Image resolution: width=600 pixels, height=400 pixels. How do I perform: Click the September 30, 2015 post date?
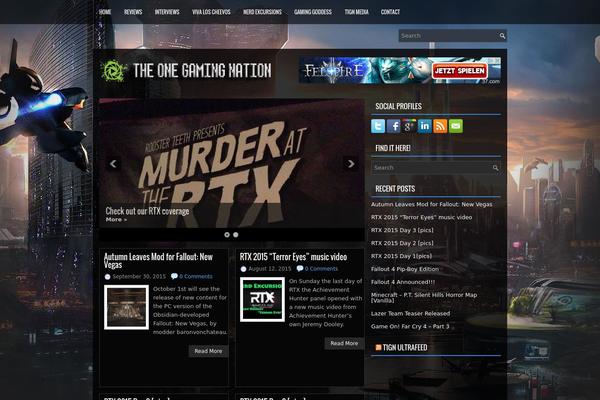click(139, 276)
